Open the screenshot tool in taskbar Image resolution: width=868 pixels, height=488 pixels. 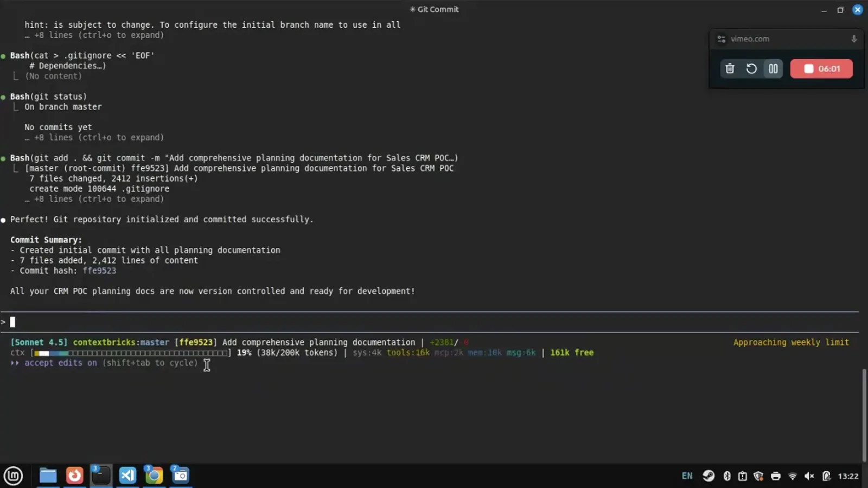(x=181, y=476)
